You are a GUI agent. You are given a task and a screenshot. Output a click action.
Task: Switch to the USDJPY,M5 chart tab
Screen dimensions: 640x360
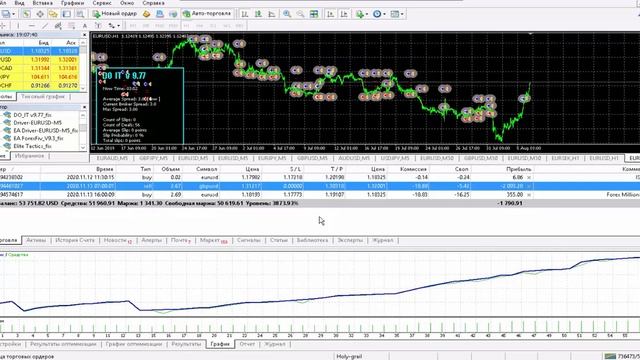[395, 158]
